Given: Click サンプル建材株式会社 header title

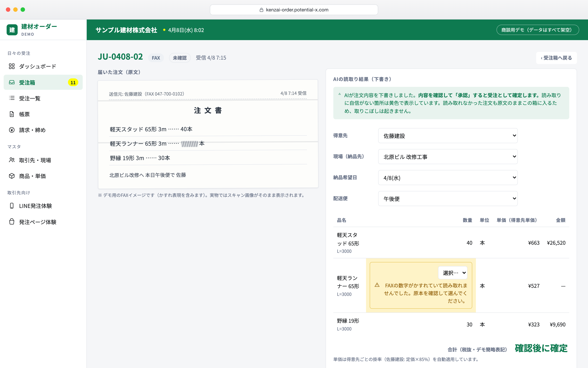Looking at the screenshot, I should [126, 30].
